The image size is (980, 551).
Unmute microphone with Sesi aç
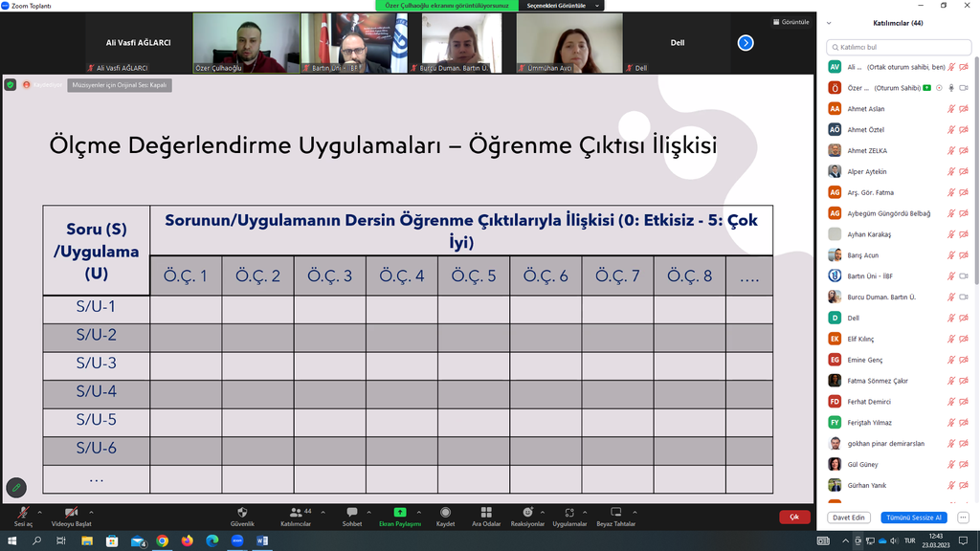[22, 513]
